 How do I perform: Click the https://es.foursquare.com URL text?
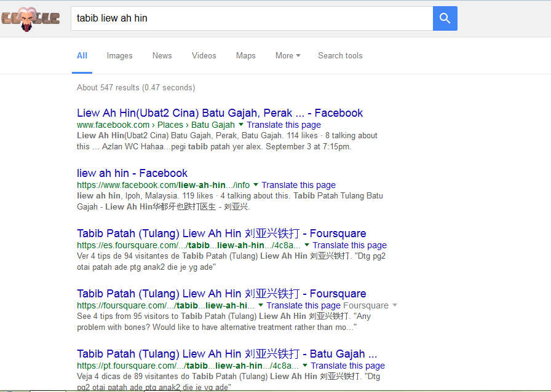189,245
